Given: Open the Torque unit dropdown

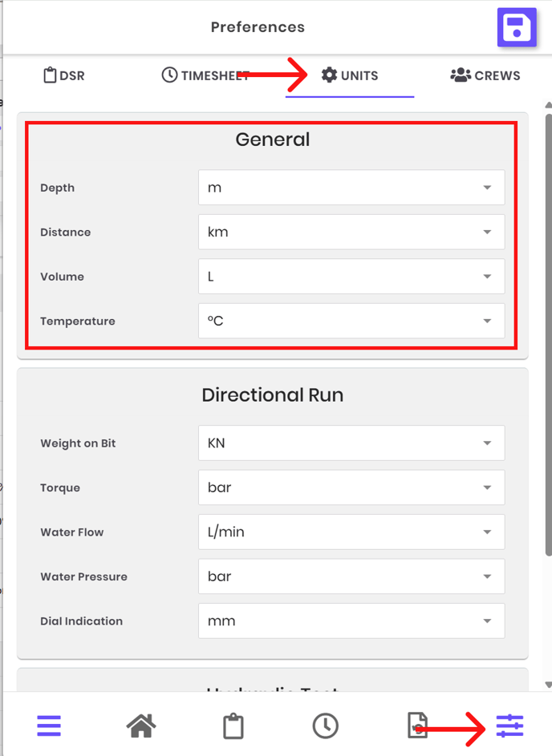Looking at the screenshot, I should (351, 487).
